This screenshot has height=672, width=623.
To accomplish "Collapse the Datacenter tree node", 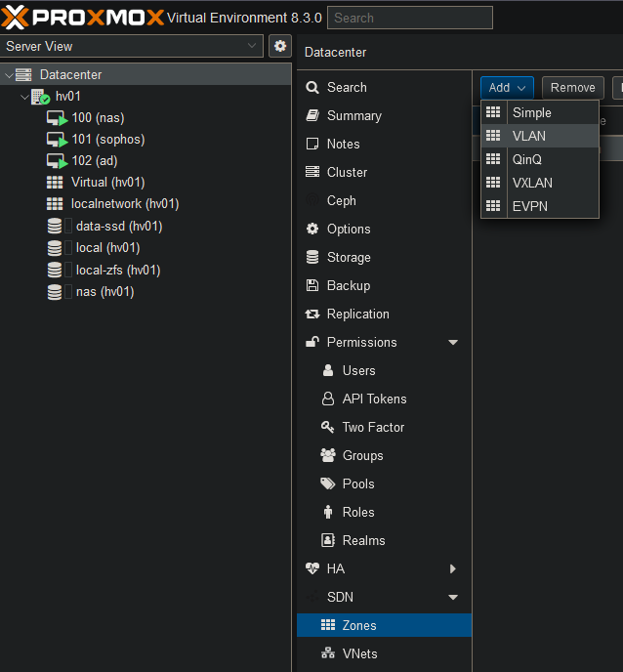I will 9,75.
